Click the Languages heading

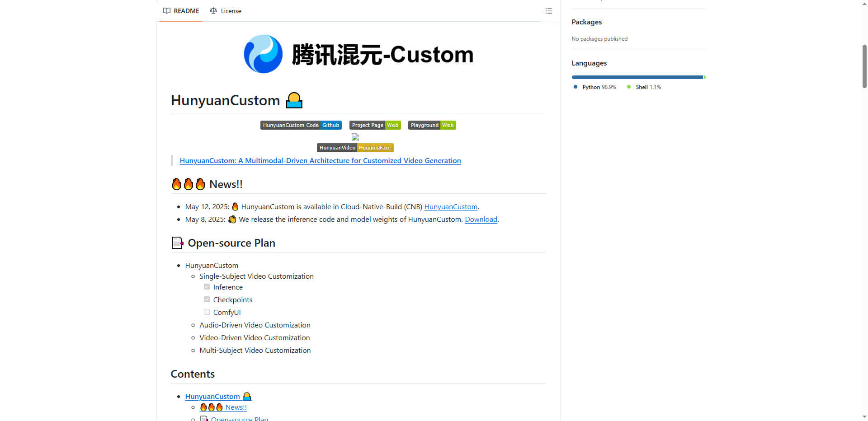[589, 63]
